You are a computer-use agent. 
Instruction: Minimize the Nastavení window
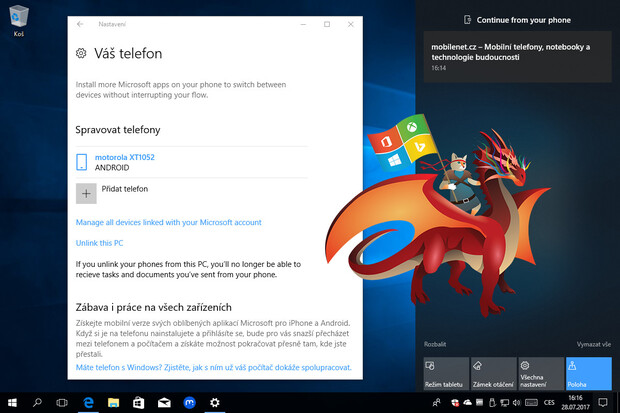click(303, 24)
